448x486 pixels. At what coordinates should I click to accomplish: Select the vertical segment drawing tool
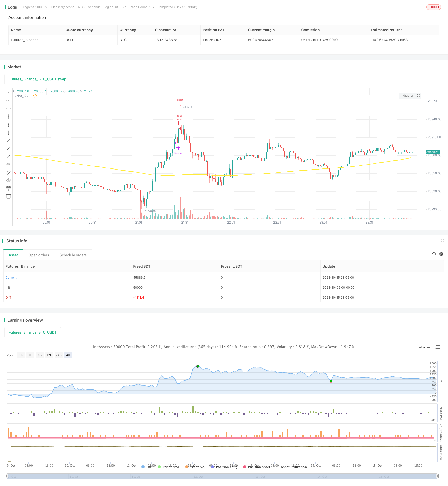[8, 133]
